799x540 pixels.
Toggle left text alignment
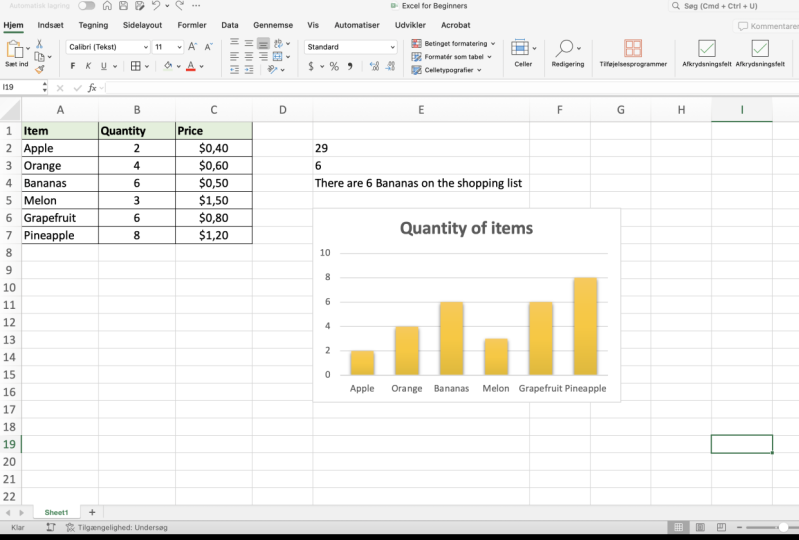(x=234, y=57)
